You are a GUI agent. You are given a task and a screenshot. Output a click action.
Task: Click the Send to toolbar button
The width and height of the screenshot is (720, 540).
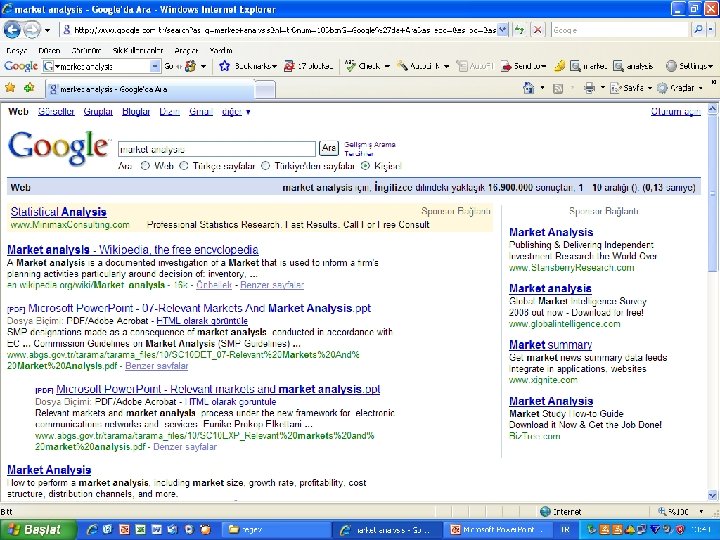[523, 66]
